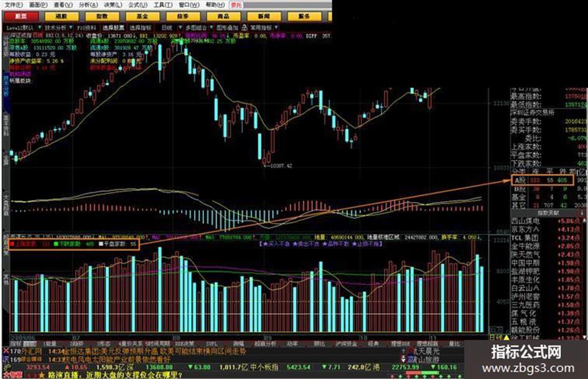
Task: Open the 画面(P) menu
Action: click(38, 5)
